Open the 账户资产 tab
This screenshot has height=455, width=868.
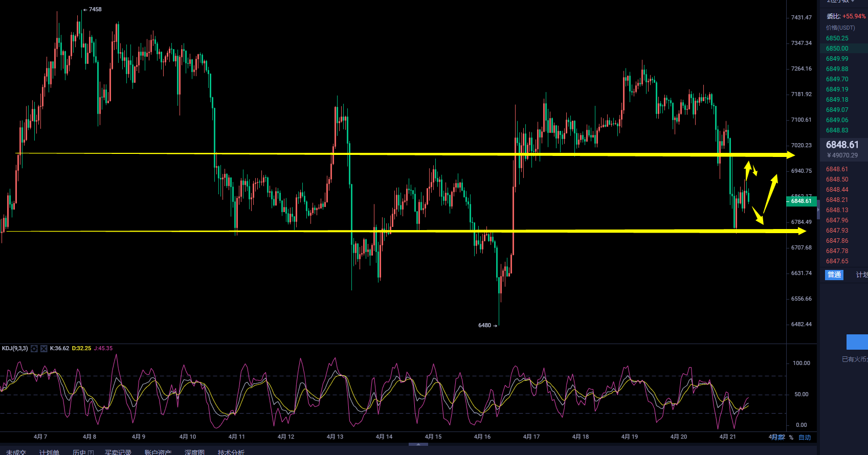158,452
